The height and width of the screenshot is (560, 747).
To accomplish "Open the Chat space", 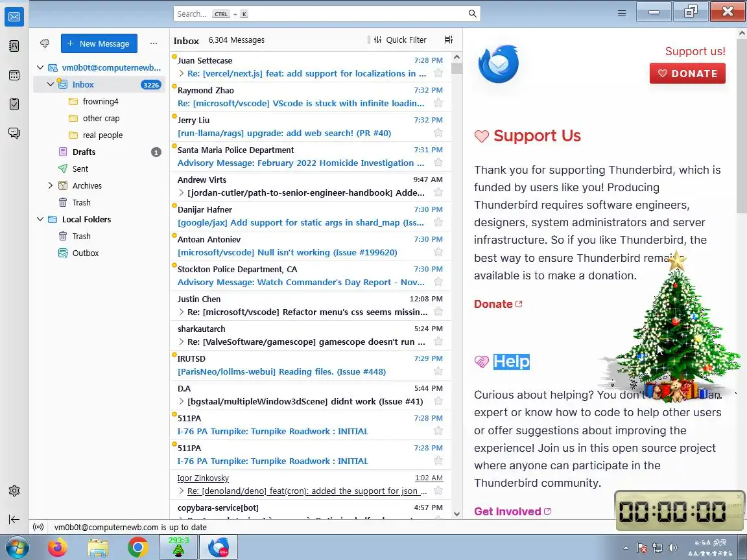I will tap(14, 133).
